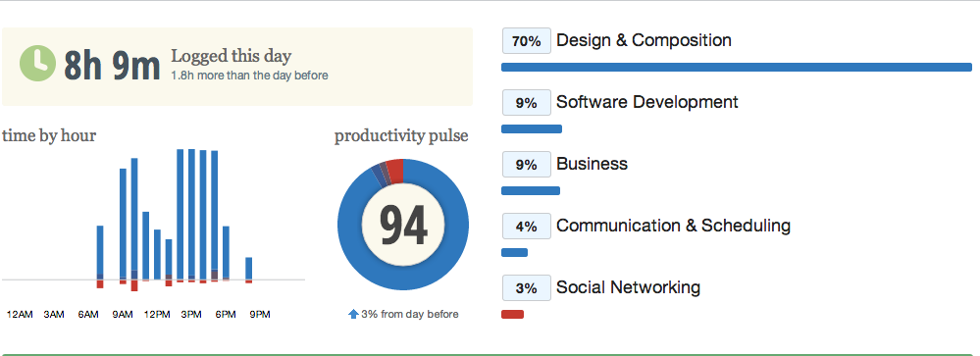Click the red Social Networking bar
The image size is (980, 356).
(x=512, y=314)
